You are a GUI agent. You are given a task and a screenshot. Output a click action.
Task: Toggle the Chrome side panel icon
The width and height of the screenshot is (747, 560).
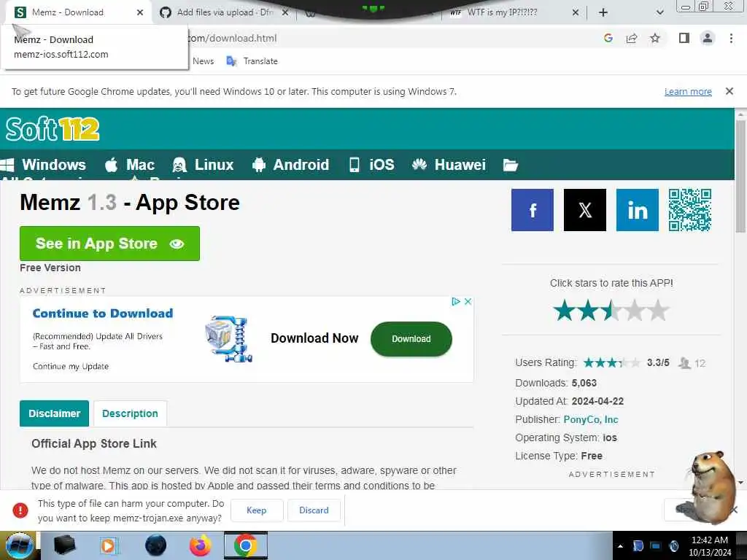[x=684, y=38]
